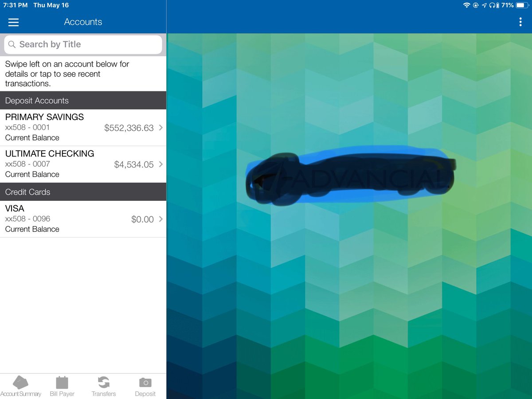Screen dimensions: 532x399
Task: Tap account number xx508 - 0007
Action: click(27, 164)
